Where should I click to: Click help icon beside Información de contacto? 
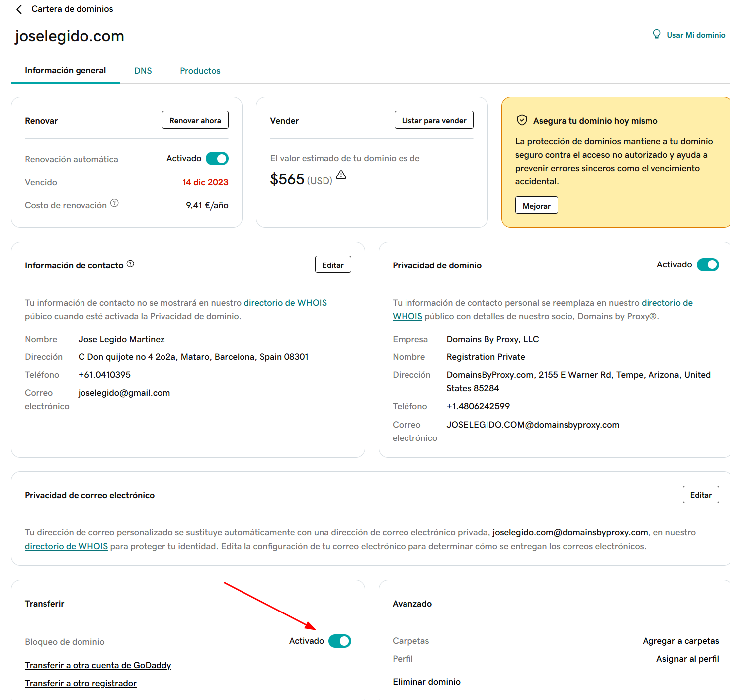coord(130,263)
